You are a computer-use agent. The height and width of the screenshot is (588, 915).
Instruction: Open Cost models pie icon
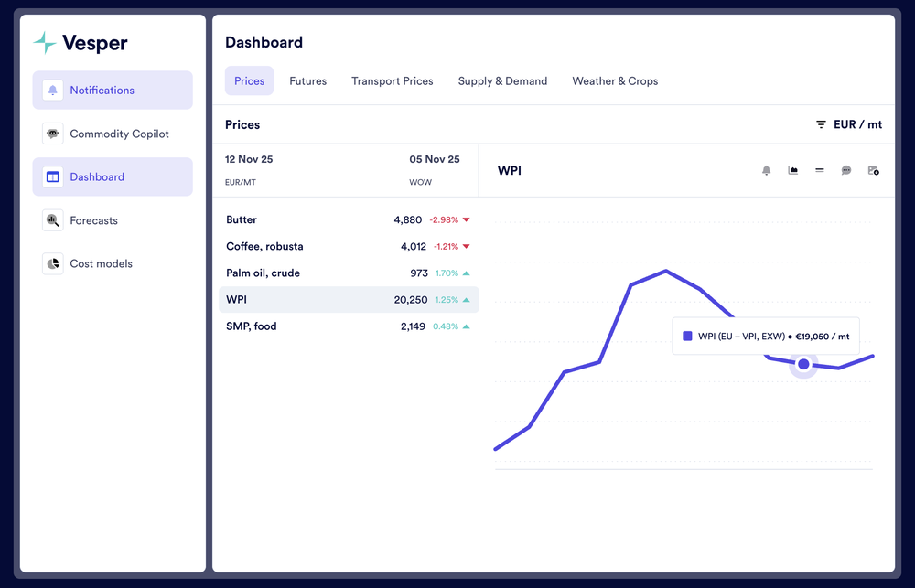tap(52, 263)
